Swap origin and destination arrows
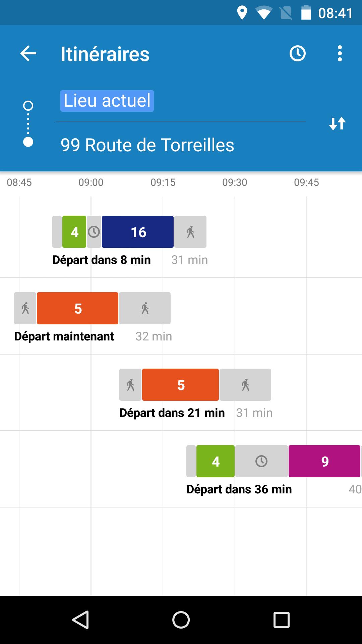The image size is (362, 644). pos(337,123)
